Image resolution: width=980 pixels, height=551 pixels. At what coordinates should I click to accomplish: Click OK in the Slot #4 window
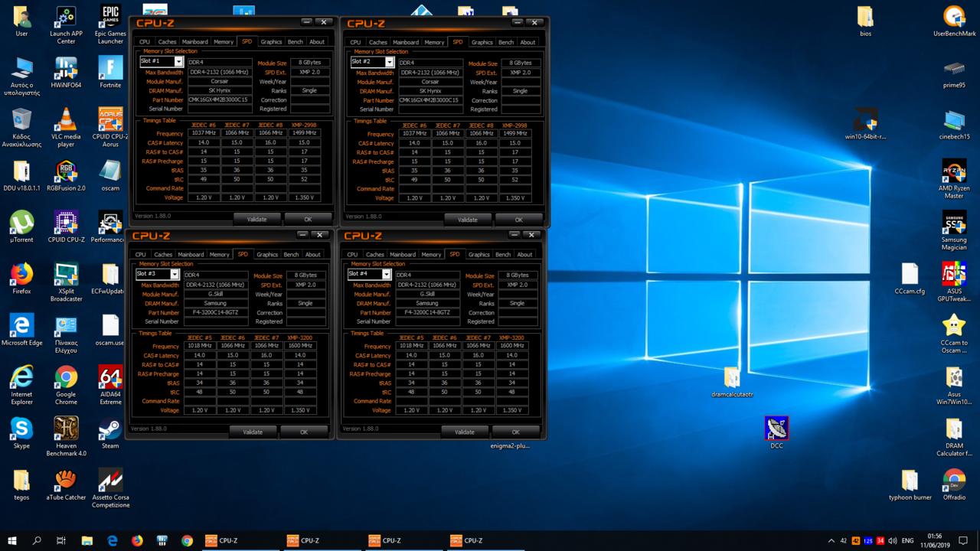(x=516, y=432)
